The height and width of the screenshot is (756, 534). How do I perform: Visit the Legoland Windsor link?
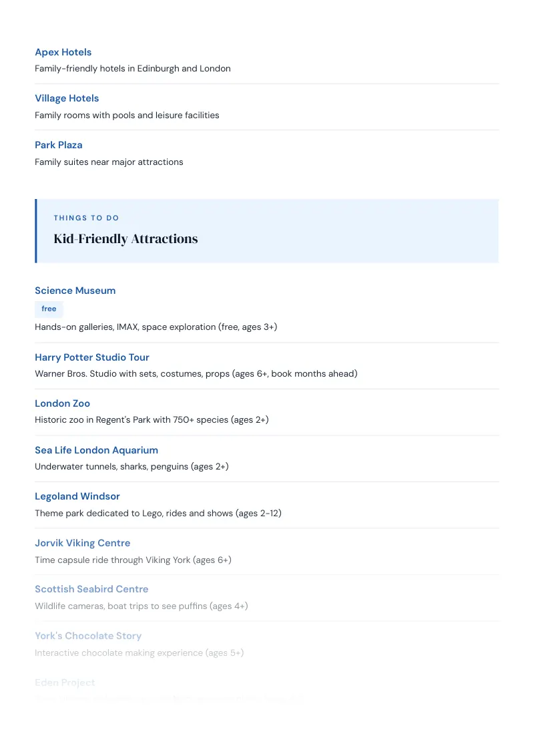(77, 497)
